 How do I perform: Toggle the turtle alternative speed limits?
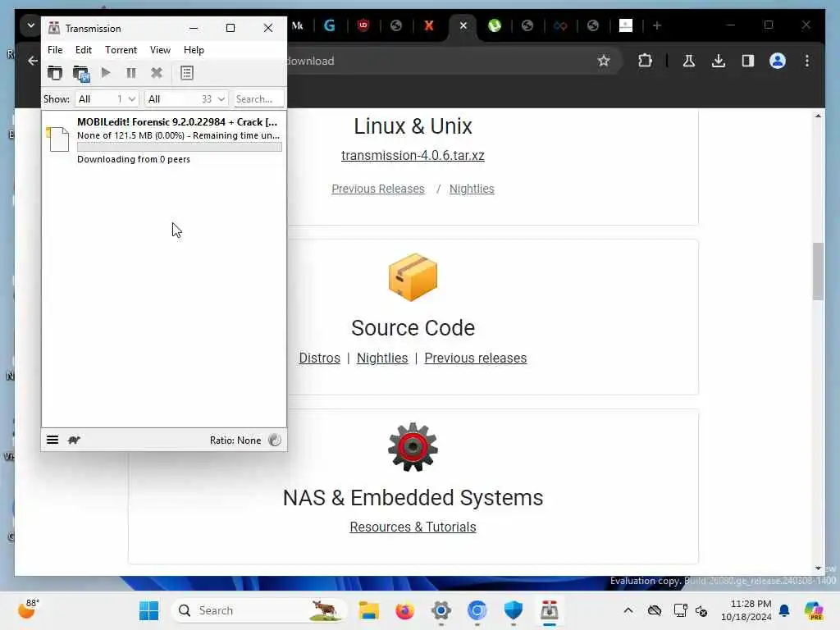pos(74,440)
